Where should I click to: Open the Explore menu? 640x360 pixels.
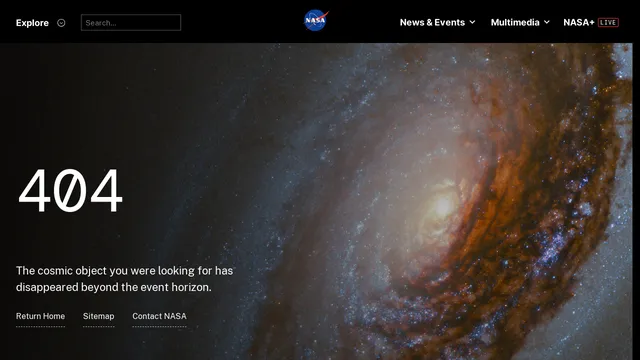(x=32, y=23)
